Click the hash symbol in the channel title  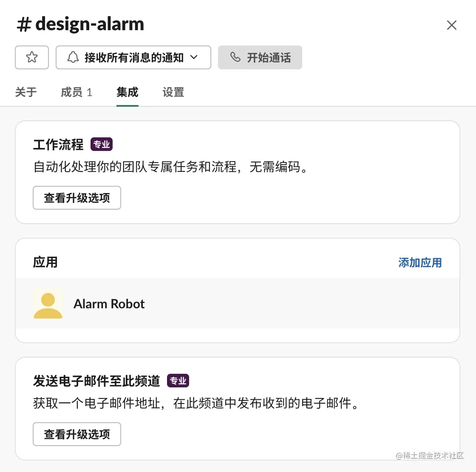coord(24,25)
